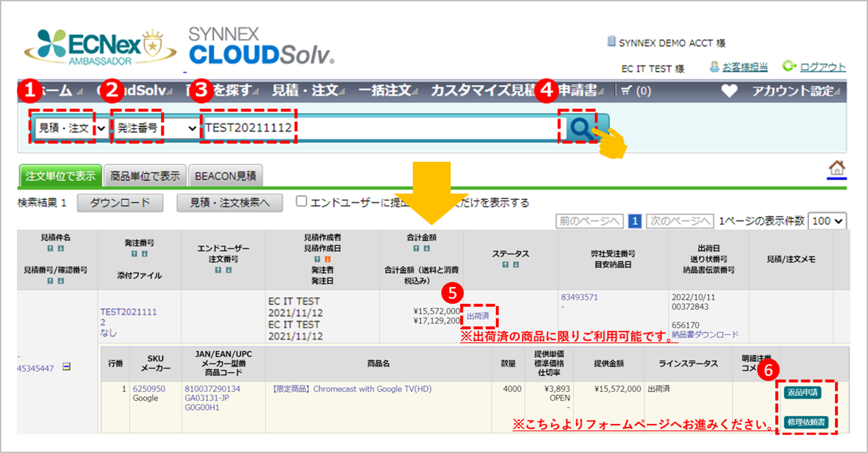The height and width of the screenshot is (453, 868).
Task: Open confirmation number 45345447
Action: [x=35, y=368]
